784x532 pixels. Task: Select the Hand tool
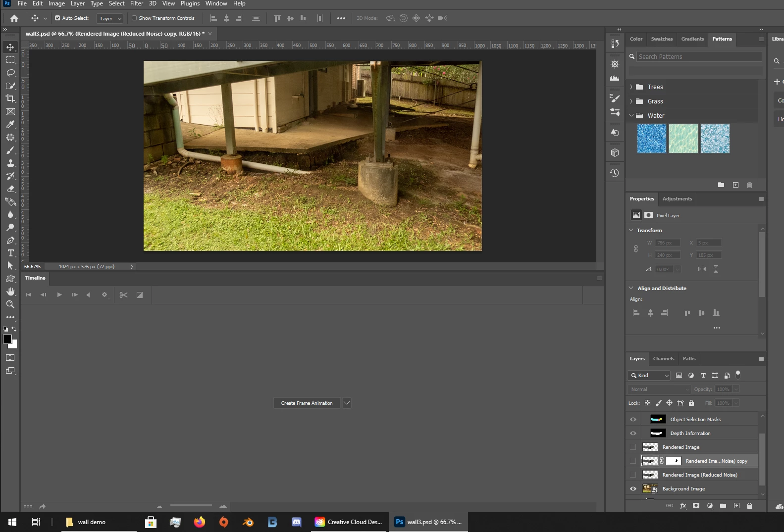[x=10, y=291]
